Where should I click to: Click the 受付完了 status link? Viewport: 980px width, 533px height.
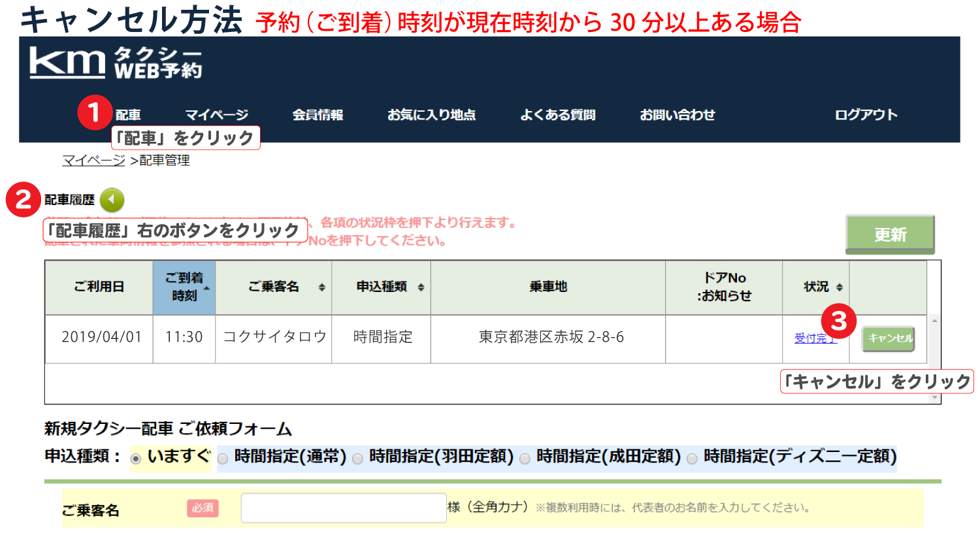pyautogui.click(x=815, y=338)
